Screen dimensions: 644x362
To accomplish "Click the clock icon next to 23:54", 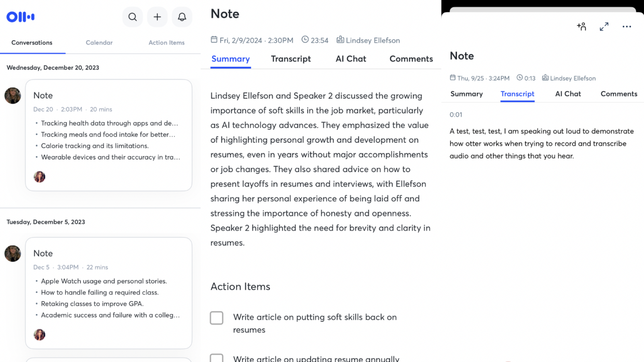I will pos(305,40).
